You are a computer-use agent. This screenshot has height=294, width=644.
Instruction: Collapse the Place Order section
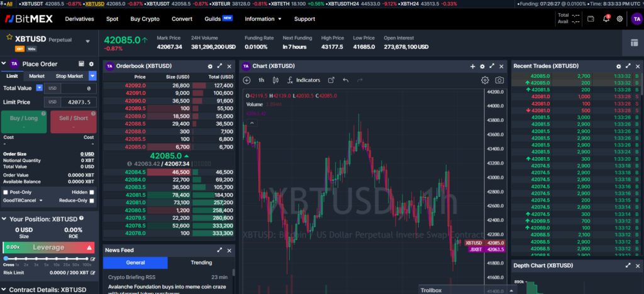coord(4,63)
